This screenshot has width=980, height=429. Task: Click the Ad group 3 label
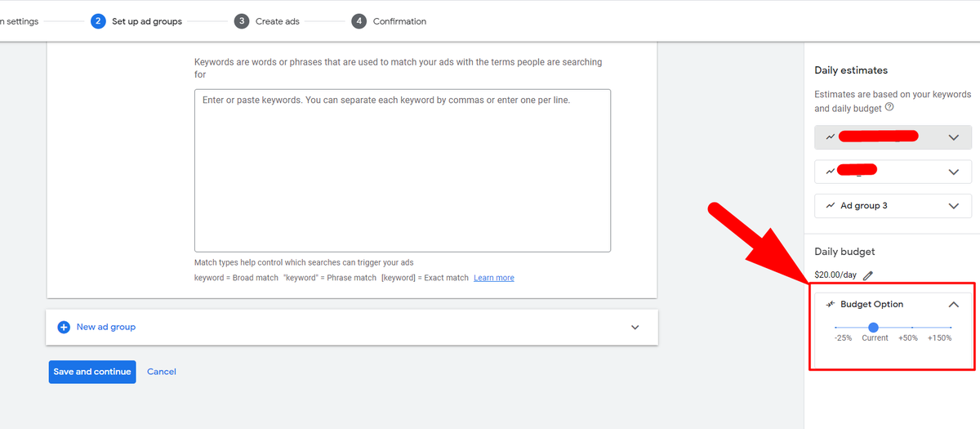click(x=864, y=206)
